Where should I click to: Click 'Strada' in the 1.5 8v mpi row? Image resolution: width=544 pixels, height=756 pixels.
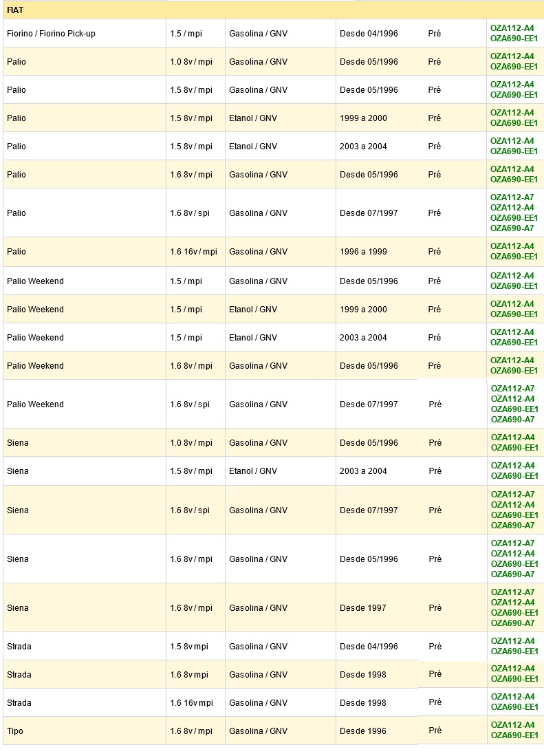click(x=19, y=647)
